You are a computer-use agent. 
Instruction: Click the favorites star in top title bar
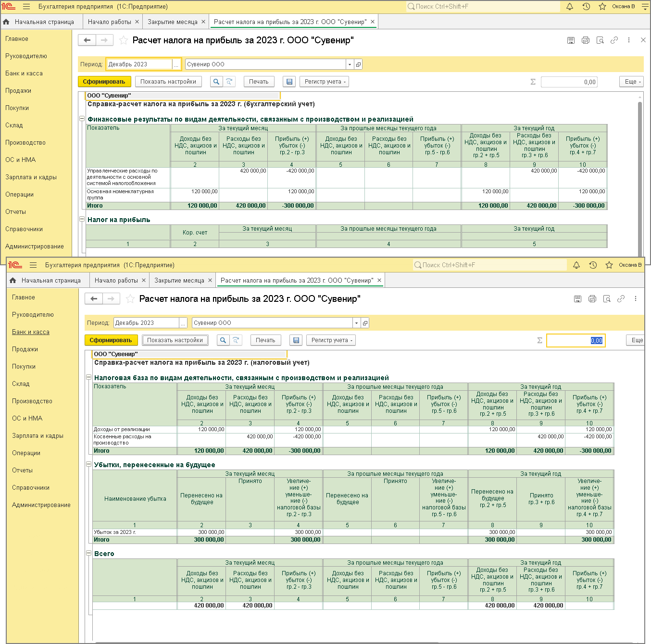click(602, 7)
